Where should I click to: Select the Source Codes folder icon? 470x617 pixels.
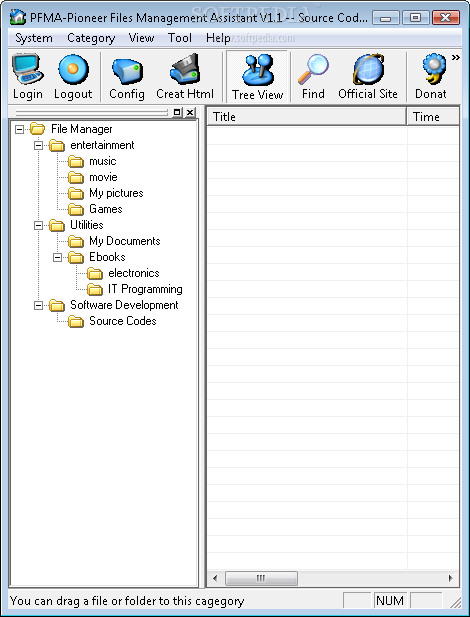pos(76,321)
